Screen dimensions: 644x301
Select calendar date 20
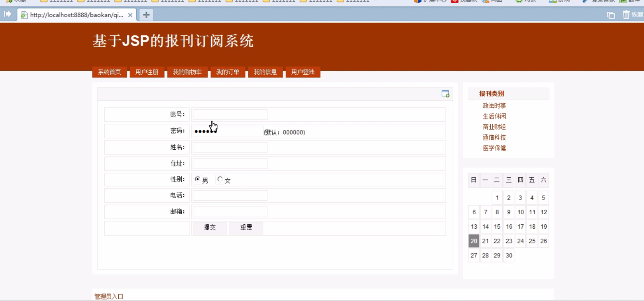474,241
